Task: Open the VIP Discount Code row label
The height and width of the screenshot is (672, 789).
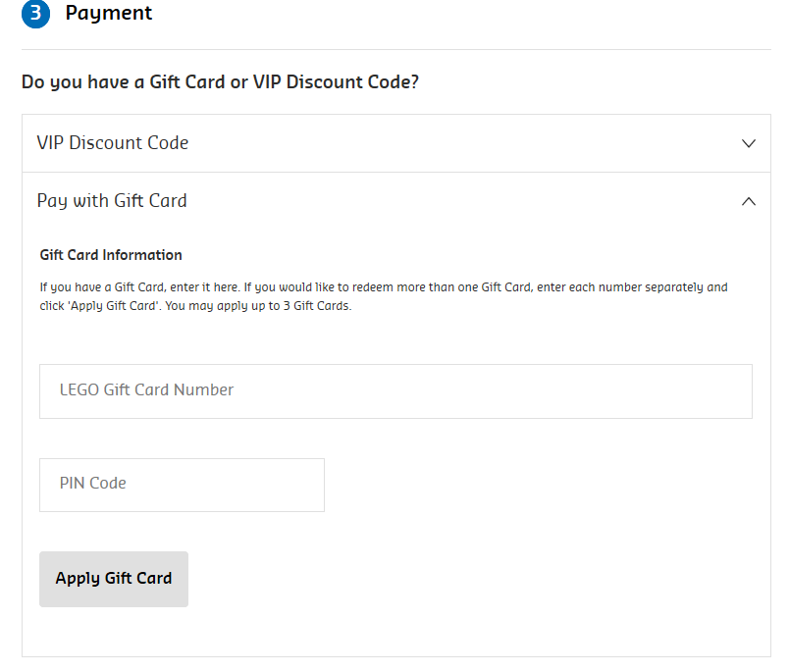Action: [x=113, y=143]
